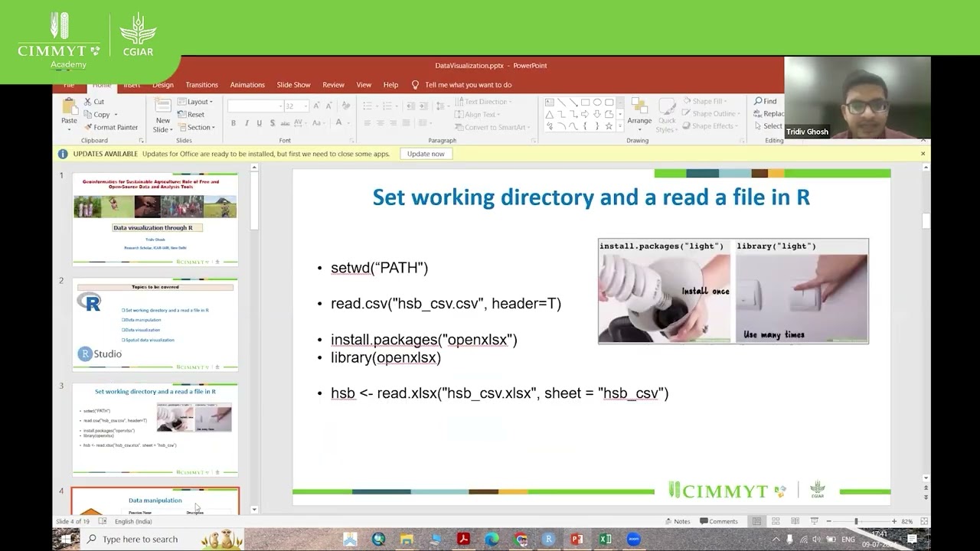
Task: Select the oval shape in gallery
Action: tap(597, 102)
